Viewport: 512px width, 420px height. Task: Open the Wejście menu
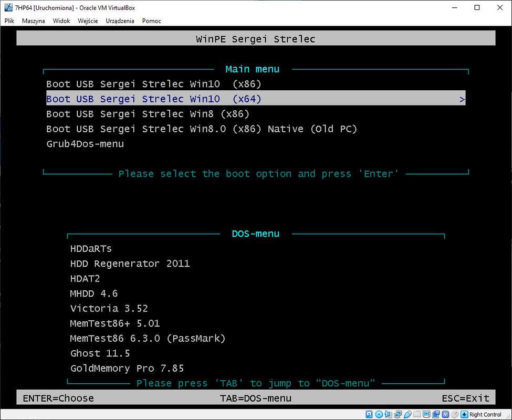88,21
